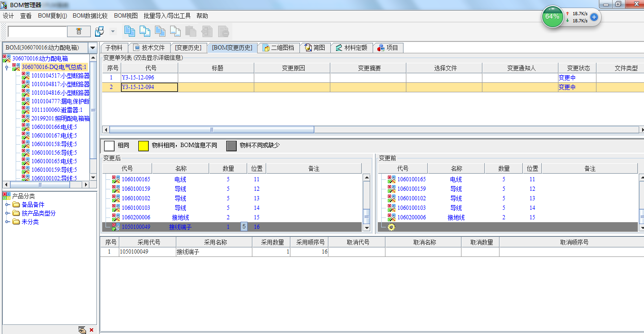Viewport: 644px width, 334px height.
Task: Click the search button beside the text box
Action: coord(79,31)
